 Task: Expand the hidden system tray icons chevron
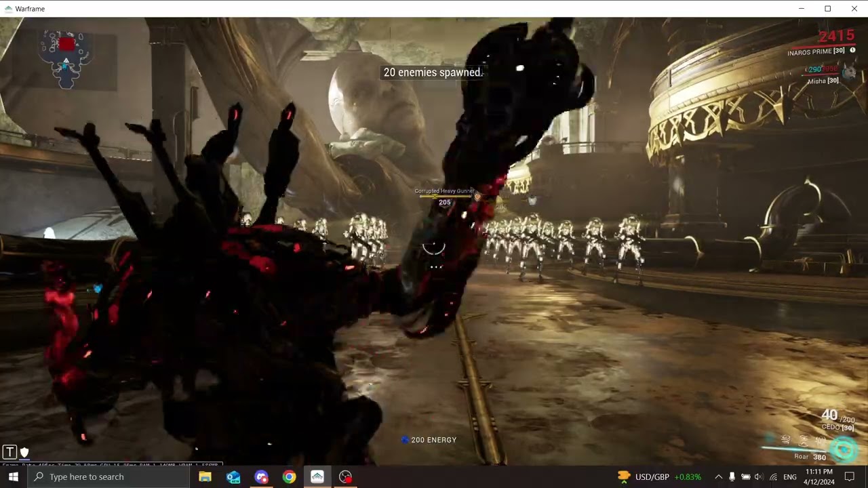point(718,477)
